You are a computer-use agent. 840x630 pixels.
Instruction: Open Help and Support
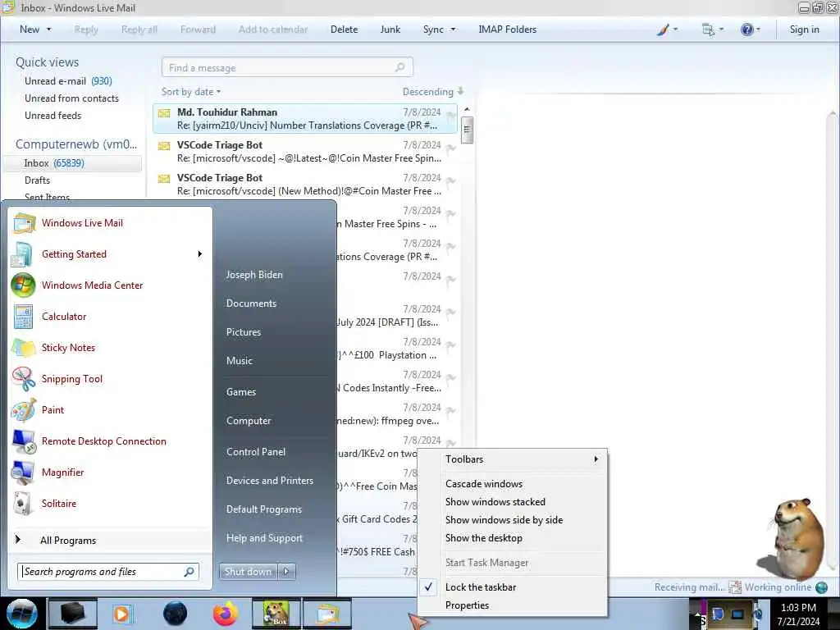[x=264, y=538]
